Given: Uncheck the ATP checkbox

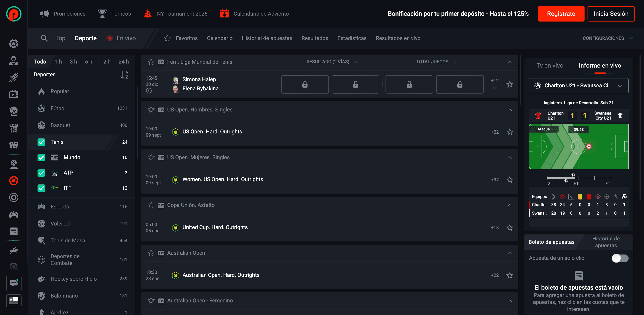Looking at the screenshot, I should click(41, 173).
